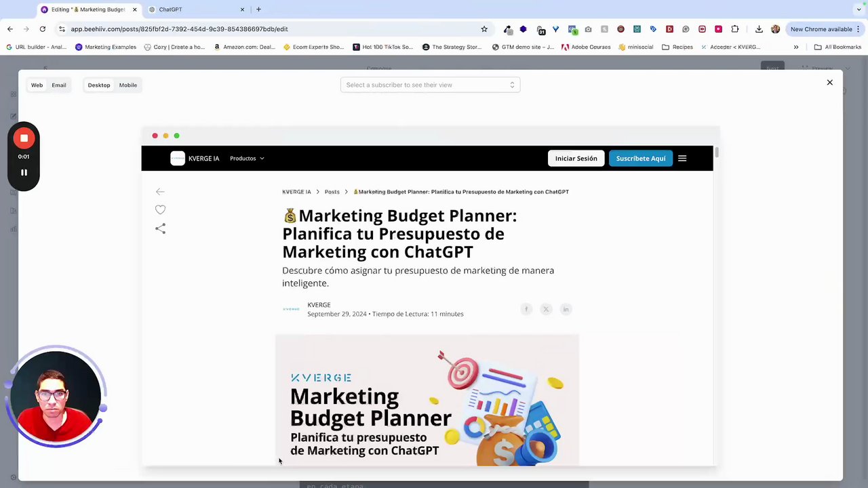
Task: Open the hamburger menu in the KVERGE header
Action: 682,159
